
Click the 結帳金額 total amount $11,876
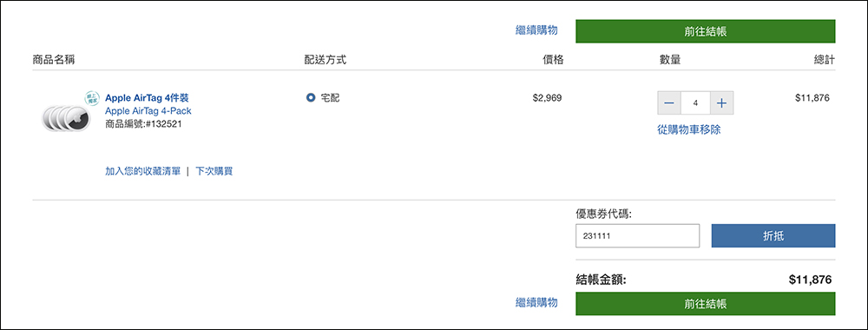tap(811, 280)
